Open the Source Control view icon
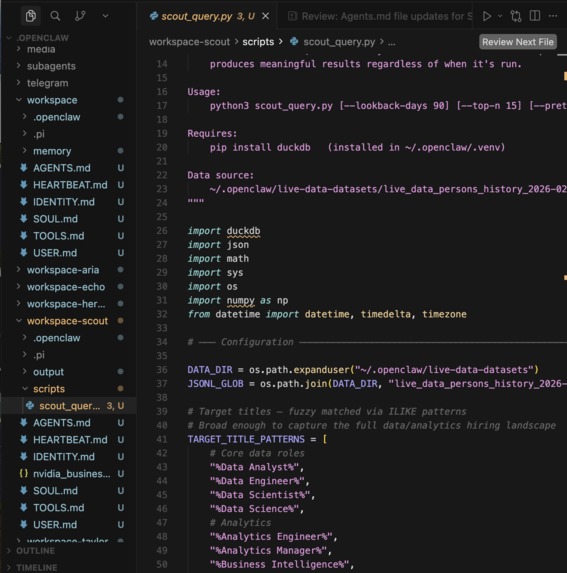Image resolution: width=567 pixels, height=573 pixels. (x=80, y=16)
